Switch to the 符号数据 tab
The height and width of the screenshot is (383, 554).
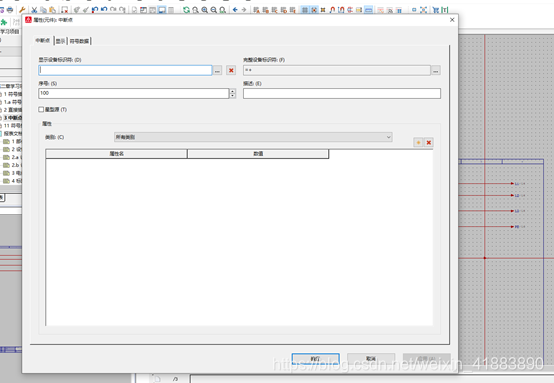tap(79, 41)
